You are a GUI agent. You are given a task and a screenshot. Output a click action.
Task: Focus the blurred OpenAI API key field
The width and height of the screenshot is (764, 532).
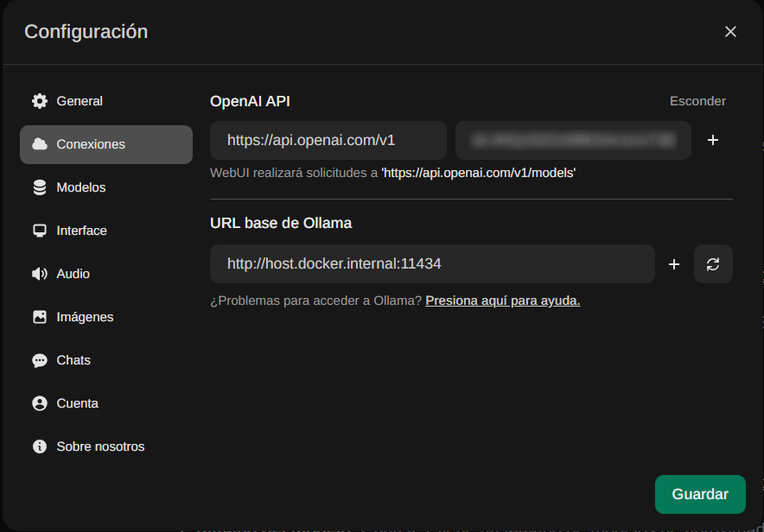pyautogui.click(x=573, y=140)
